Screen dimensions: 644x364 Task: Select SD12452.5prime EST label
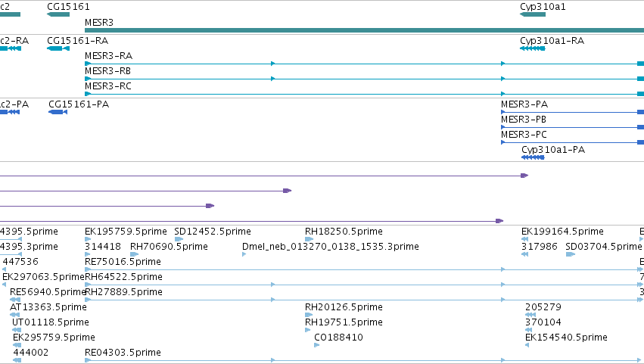pos(213,232)
